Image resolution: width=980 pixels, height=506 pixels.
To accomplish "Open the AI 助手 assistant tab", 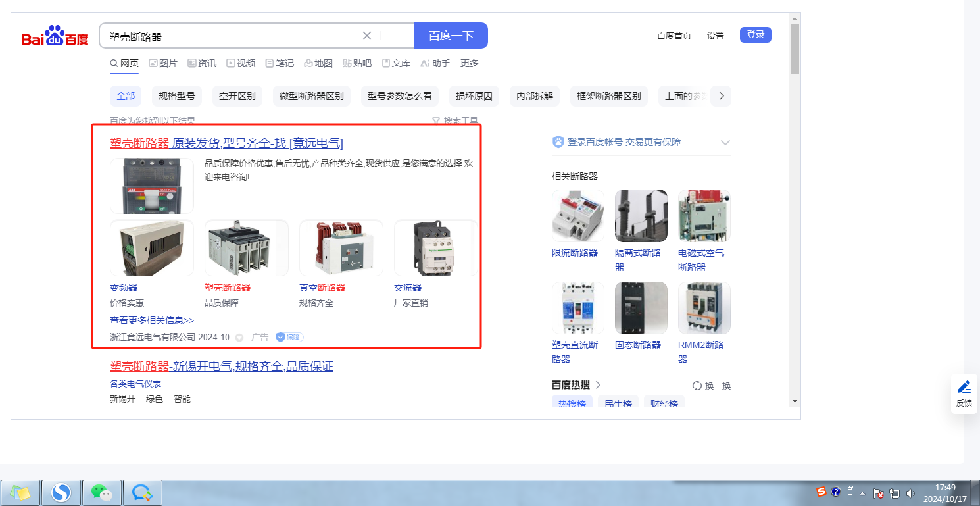I will [435, 63].
